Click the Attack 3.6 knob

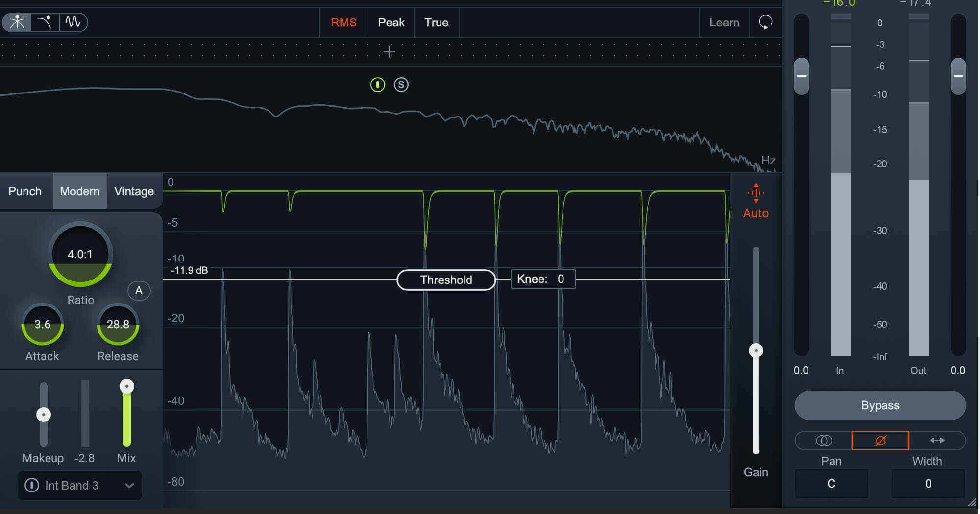click(x=43, y=325)
